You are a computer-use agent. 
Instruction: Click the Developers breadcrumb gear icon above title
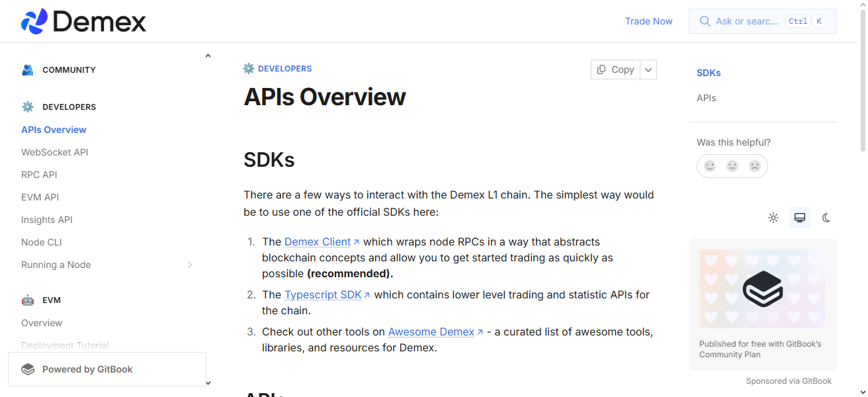(248, 68)
